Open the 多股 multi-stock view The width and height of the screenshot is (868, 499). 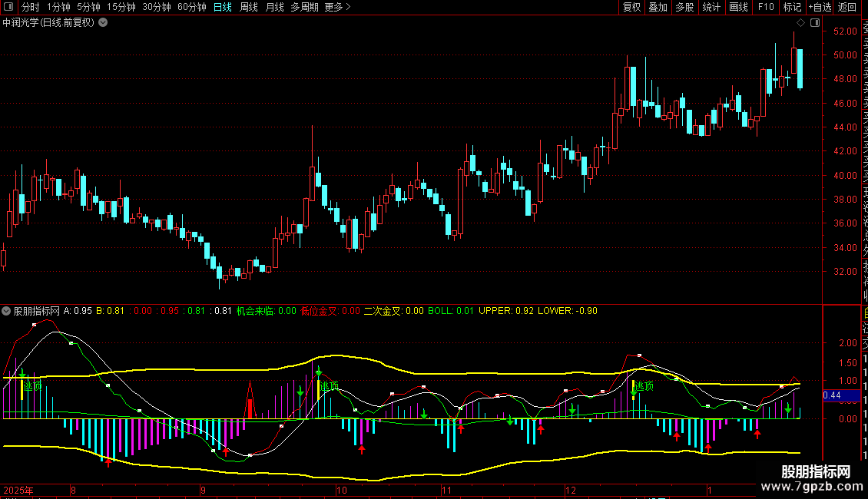point(684,7)
